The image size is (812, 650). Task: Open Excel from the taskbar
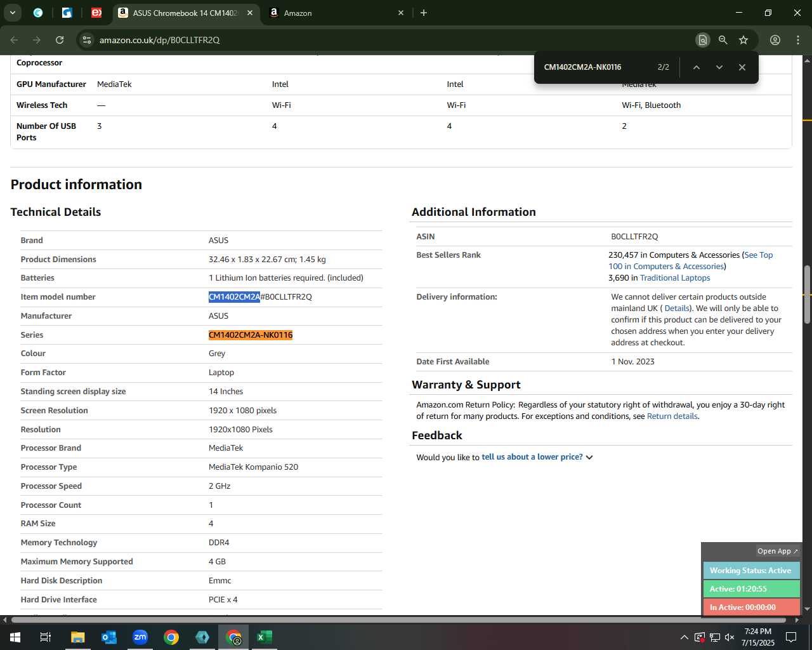(265, 637)
